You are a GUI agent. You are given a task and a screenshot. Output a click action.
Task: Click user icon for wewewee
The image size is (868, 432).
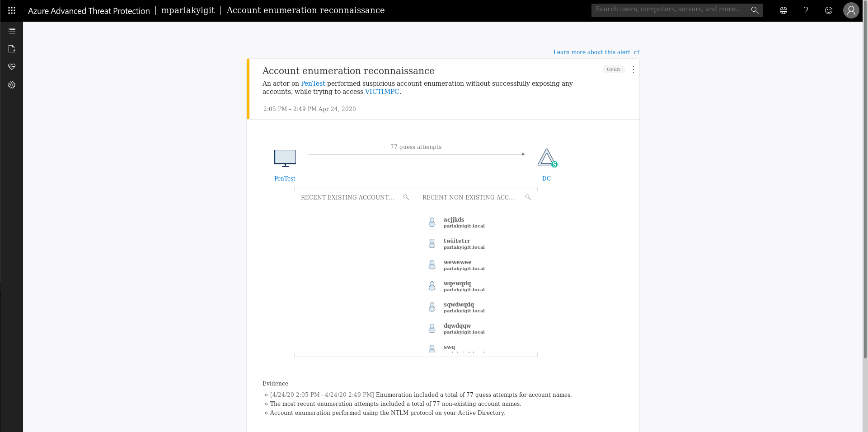[432, 265]
